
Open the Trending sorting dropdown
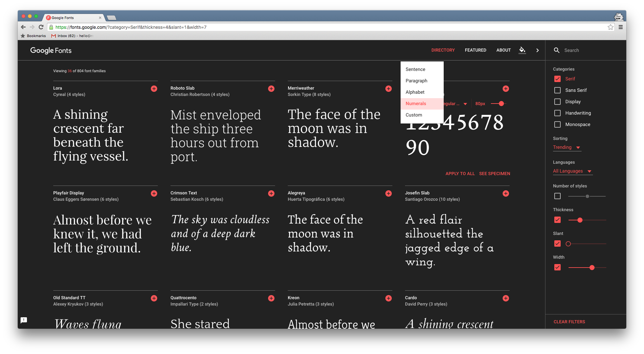coord(567,148)
